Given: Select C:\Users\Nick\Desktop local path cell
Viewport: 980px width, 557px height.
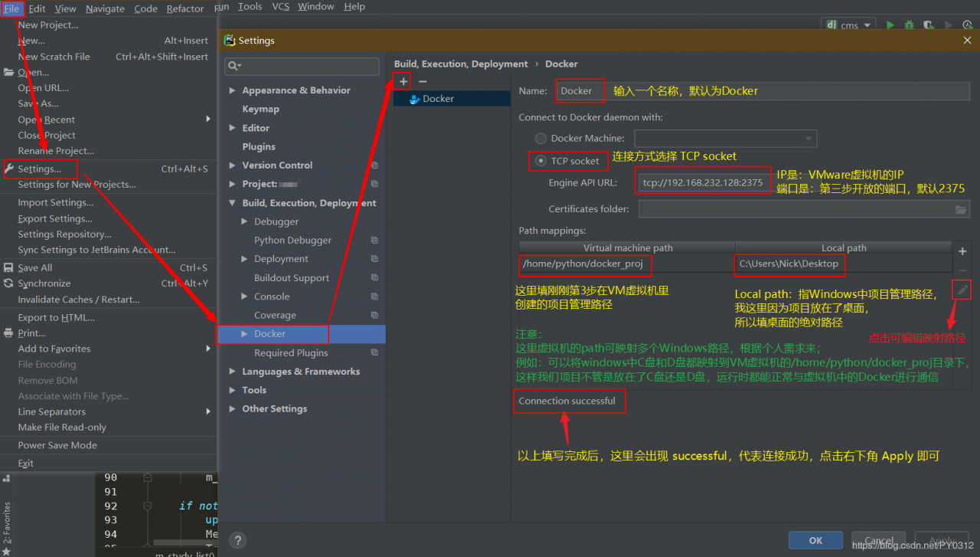Looking at the screenshot, I should pos(842,264).
